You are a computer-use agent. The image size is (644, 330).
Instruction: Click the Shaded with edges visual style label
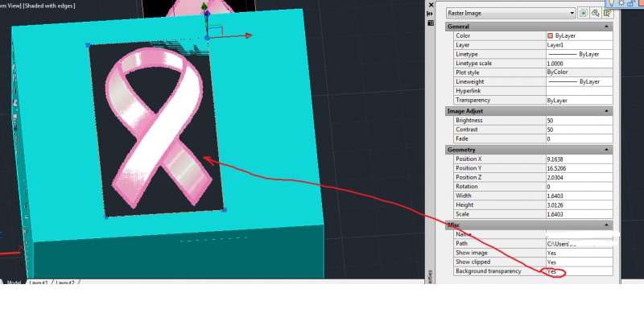[x=49, y=6]
